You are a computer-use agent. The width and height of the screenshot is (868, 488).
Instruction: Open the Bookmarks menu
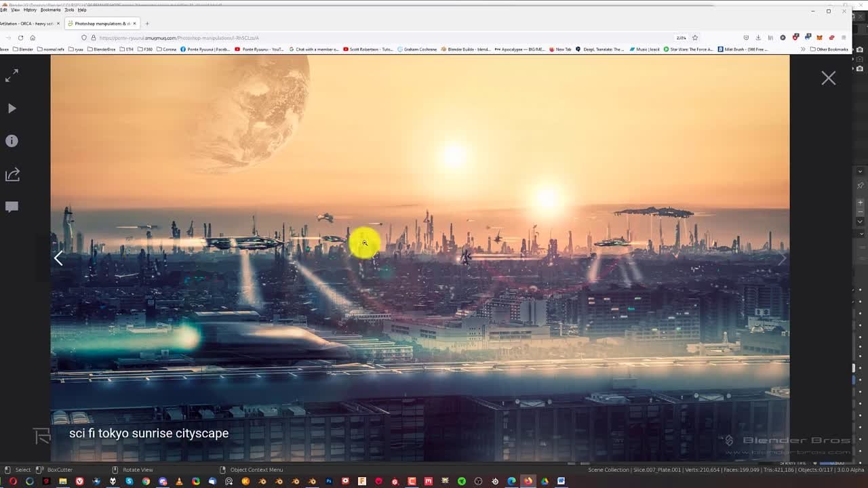point(51,10)
